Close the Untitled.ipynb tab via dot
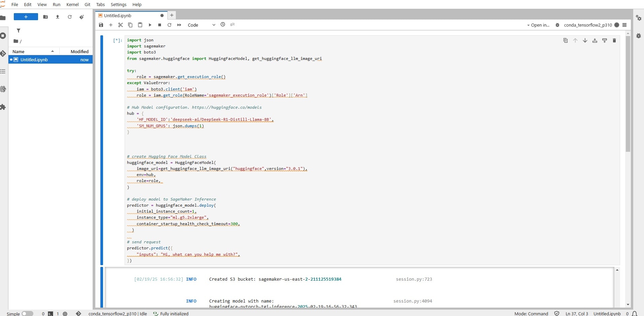 pos(162,15)
